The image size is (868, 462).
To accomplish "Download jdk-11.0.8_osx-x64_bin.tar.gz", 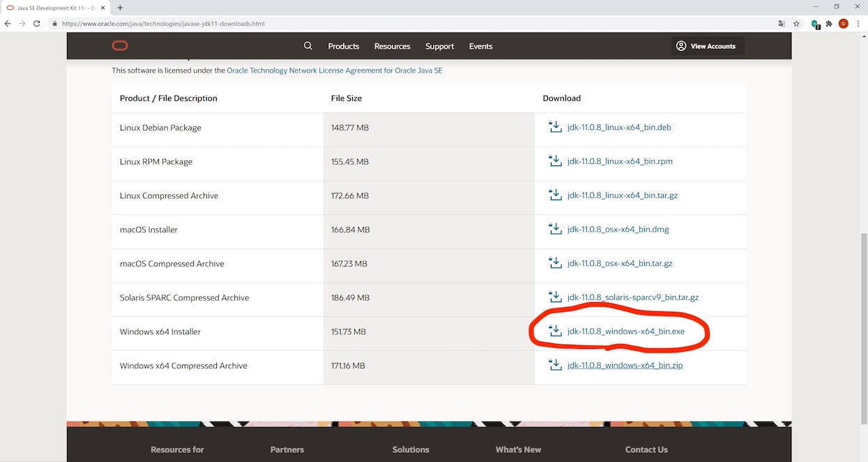I will pyautogui.click(x=620, y=263).
